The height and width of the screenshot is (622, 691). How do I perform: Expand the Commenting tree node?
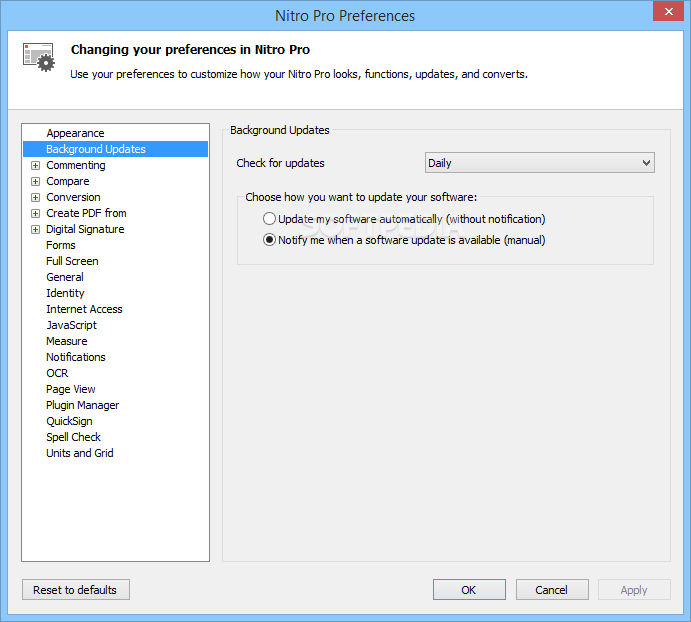click(x=35, y=165)
